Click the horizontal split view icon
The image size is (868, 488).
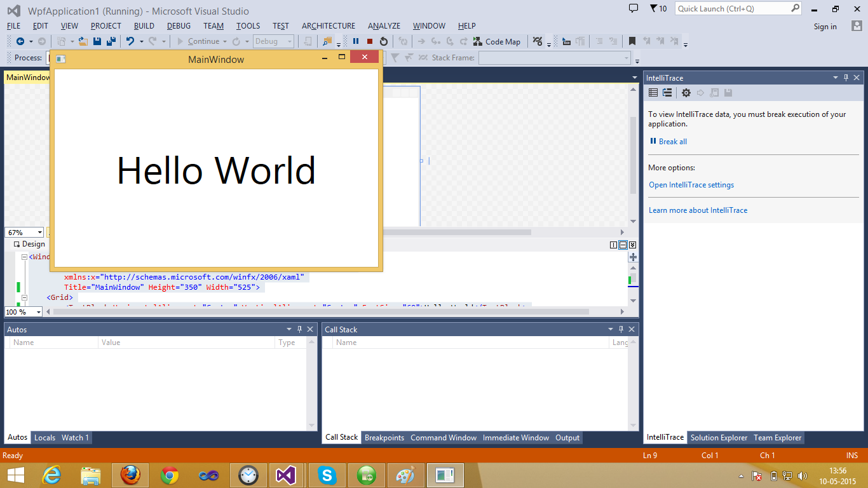click(x=623, y=245)
